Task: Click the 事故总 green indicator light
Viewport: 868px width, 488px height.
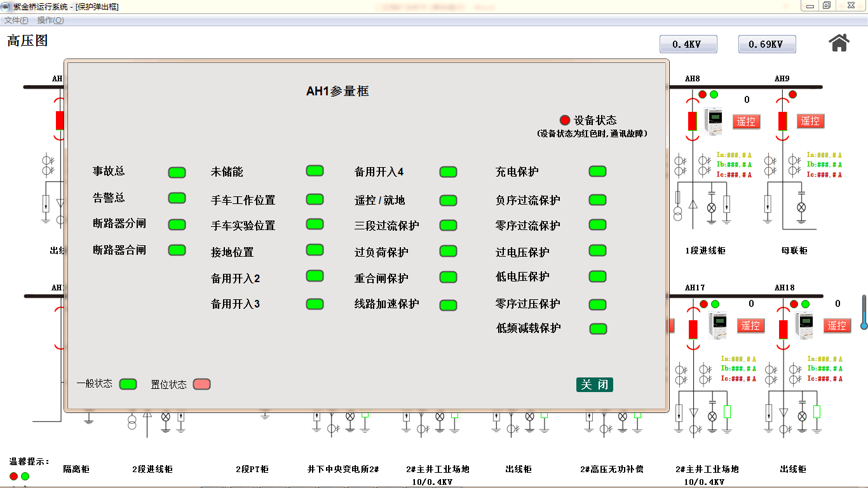Action: pyautogui.click(x=177, y=172)
